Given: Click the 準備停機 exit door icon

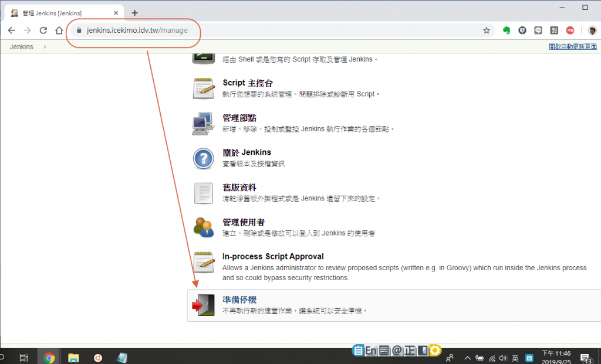Looking at the screenshot, I should 203,305.
